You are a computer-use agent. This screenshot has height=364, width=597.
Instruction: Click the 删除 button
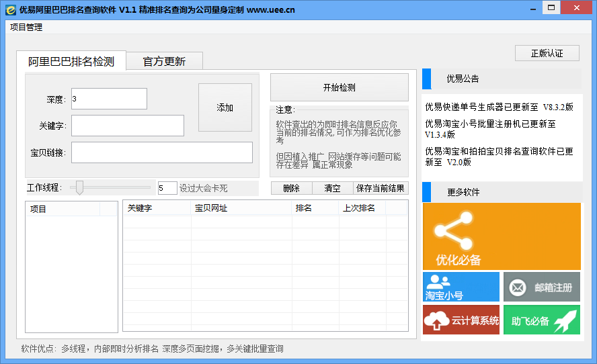292,188
